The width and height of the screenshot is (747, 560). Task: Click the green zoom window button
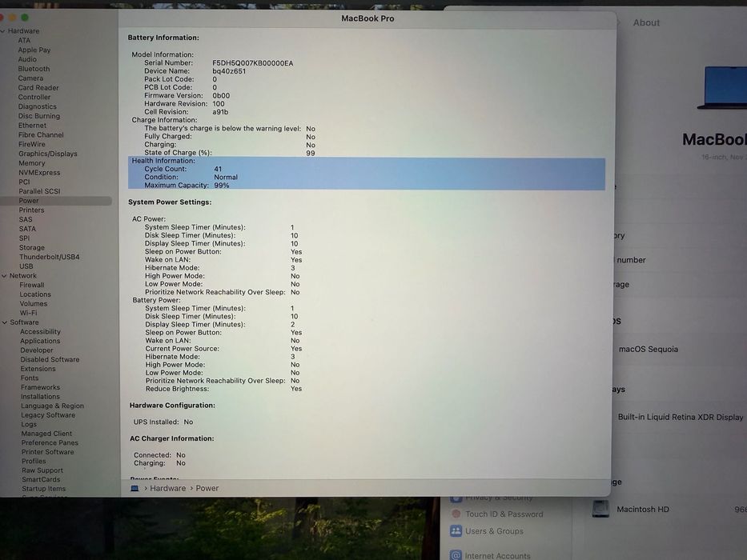pyautogui.click(x=25, y=18)
